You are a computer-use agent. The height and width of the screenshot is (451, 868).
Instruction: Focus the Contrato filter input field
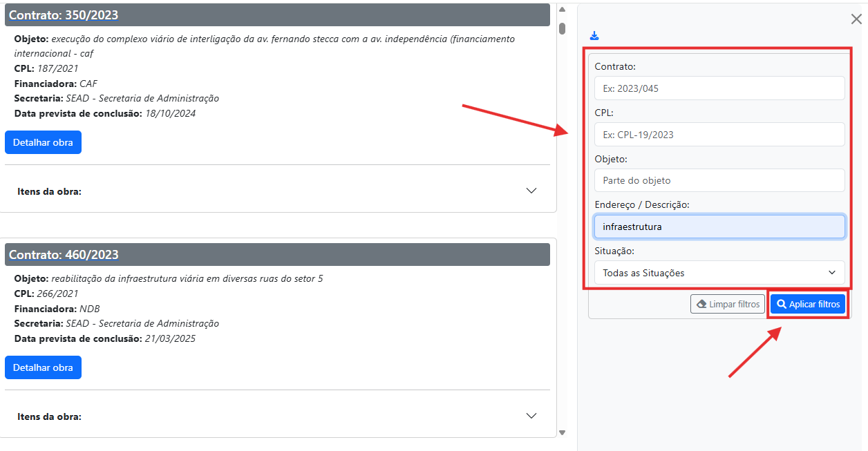(719, 88)
